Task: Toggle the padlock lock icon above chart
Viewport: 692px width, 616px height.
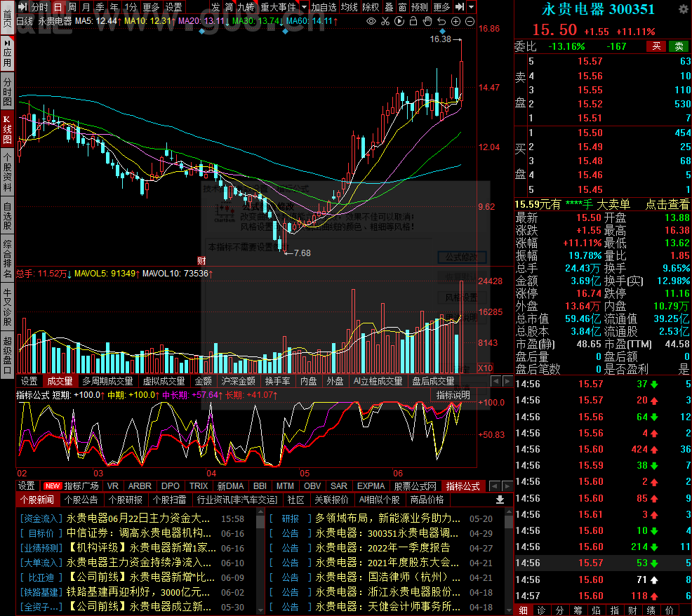Action: point(413,21)
